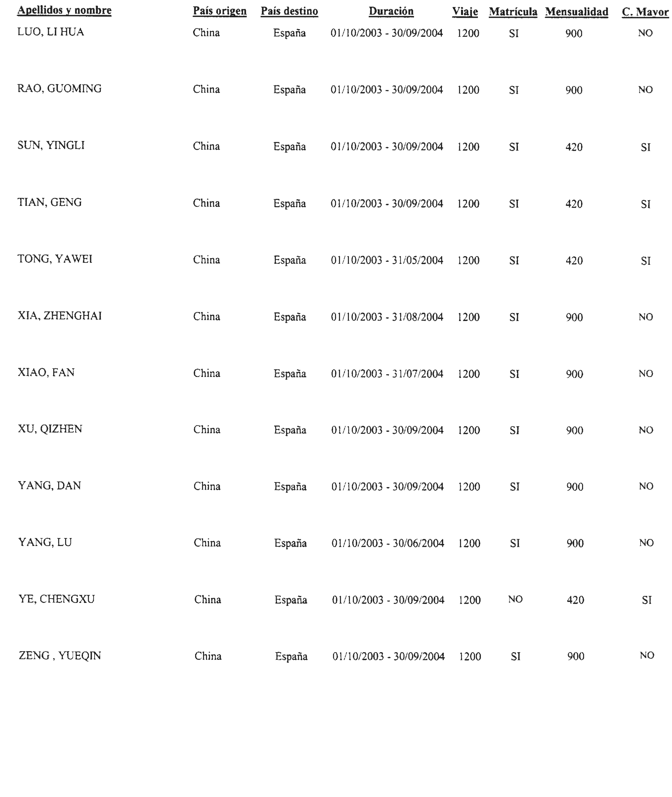This screenshot has width=672, height=797.
Task: Click XIA, ZHENGHAI's date range ending 31/08/2004
Action: coord(387,317)
